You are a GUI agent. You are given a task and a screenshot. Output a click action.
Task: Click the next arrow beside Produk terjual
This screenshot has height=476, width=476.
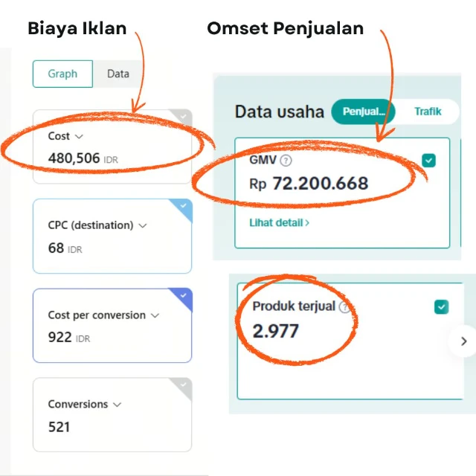pos(463,341)
